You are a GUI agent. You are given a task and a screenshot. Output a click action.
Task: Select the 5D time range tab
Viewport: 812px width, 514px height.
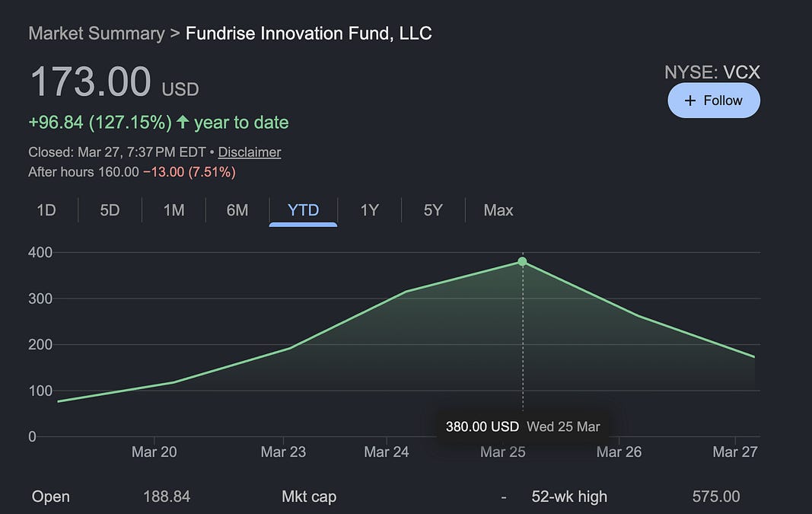pos(110,210)
